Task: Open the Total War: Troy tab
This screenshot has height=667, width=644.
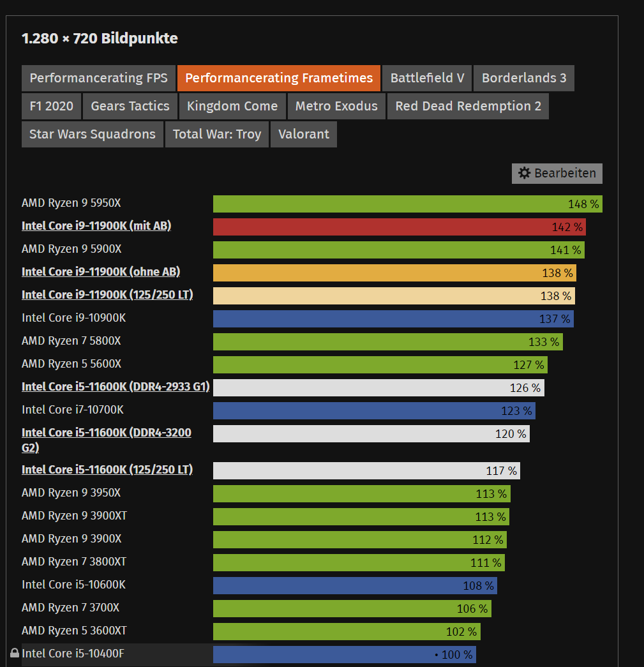Action: [217, 134]
